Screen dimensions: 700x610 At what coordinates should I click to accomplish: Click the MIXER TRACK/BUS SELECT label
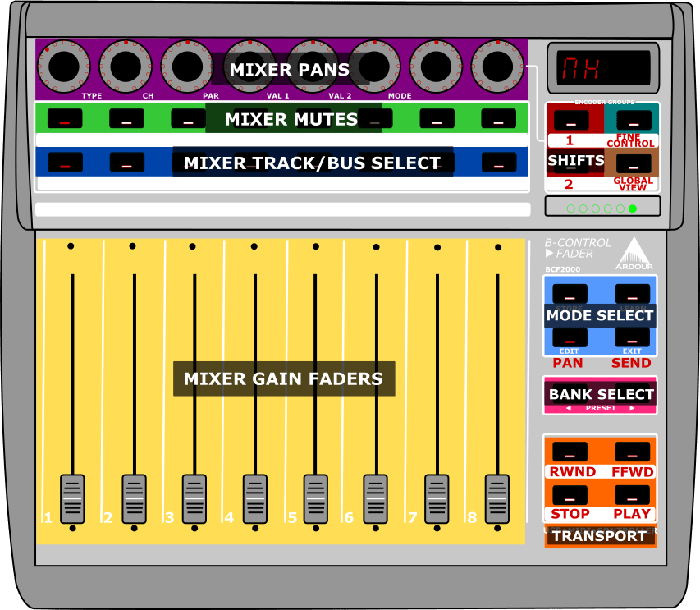tap(312, 163)
